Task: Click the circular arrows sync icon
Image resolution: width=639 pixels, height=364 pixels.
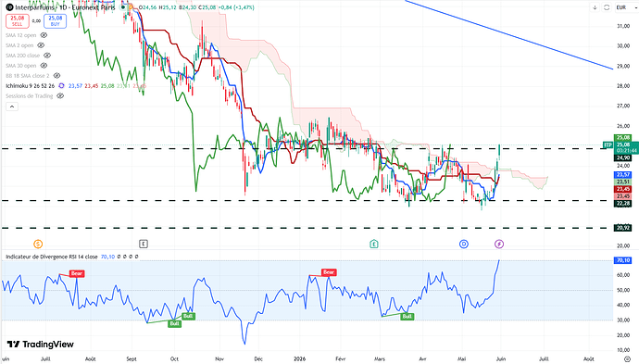Action: point(607,7)
